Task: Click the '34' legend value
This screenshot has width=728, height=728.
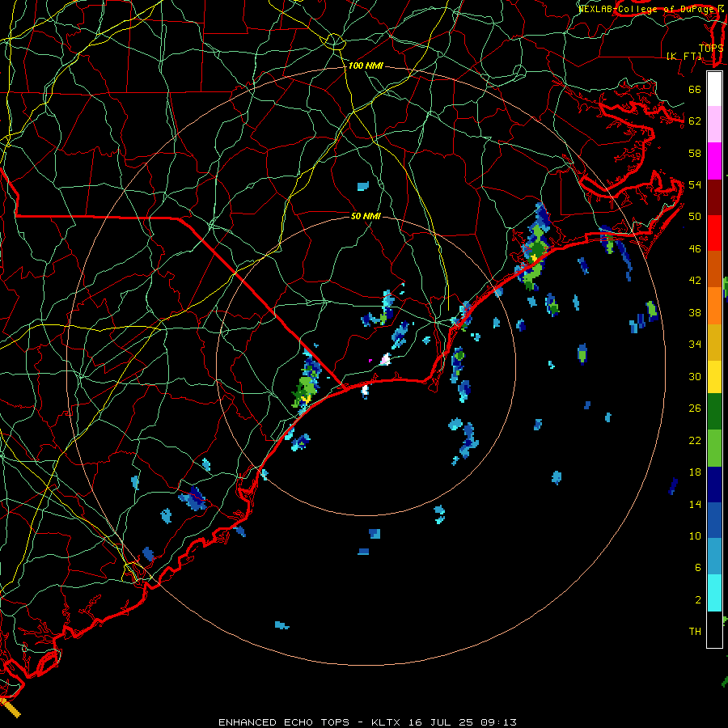Action: (695, 345)
